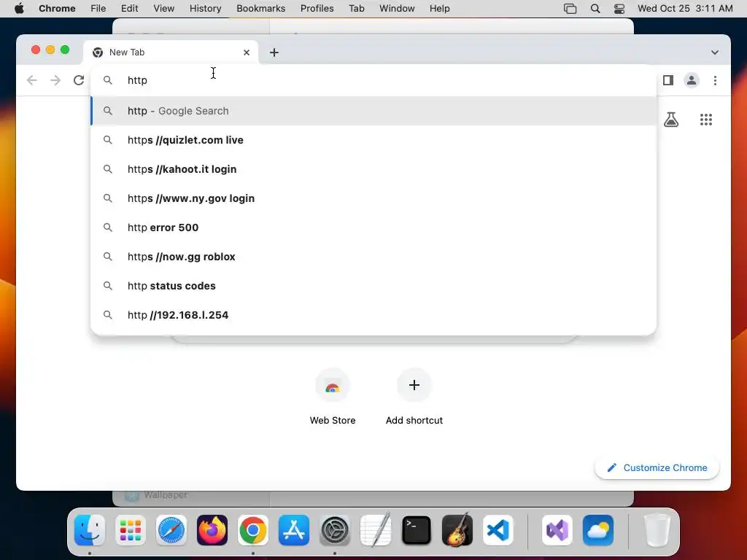Click the Stage Manager menu bar icon
747x560 pixels.
point(570,9)
